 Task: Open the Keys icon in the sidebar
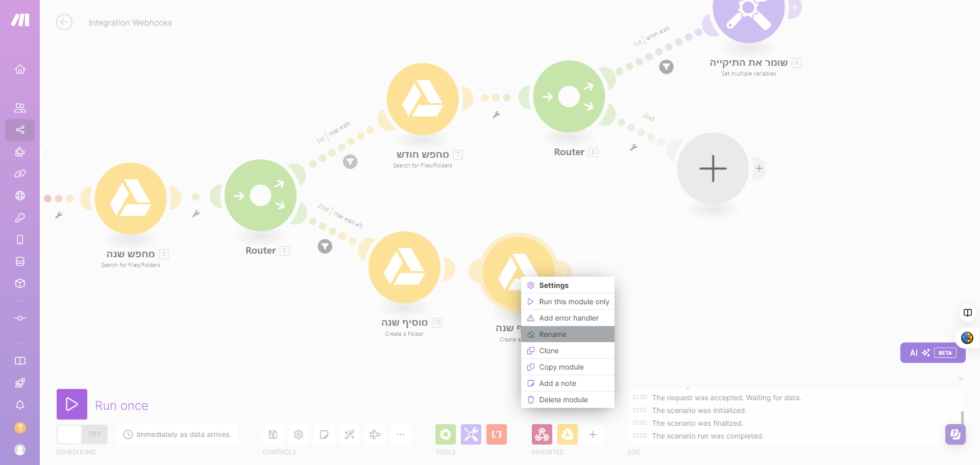click(x=20, y=217)
